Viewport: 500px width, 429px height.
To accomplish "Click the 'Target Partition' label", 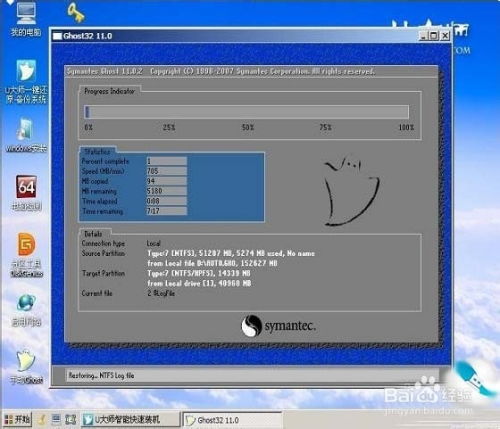I will pos(103,273).
